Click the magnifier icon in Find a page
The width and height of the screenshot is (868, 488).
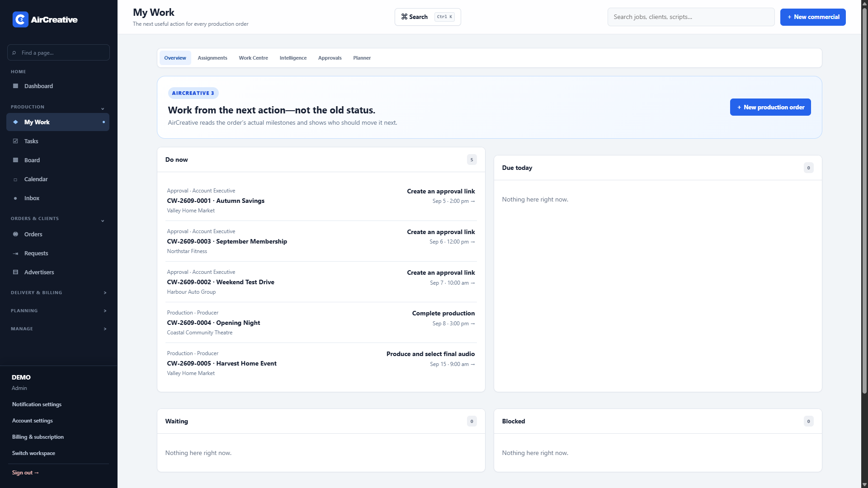pyautogui.click(x=14, y=53)
